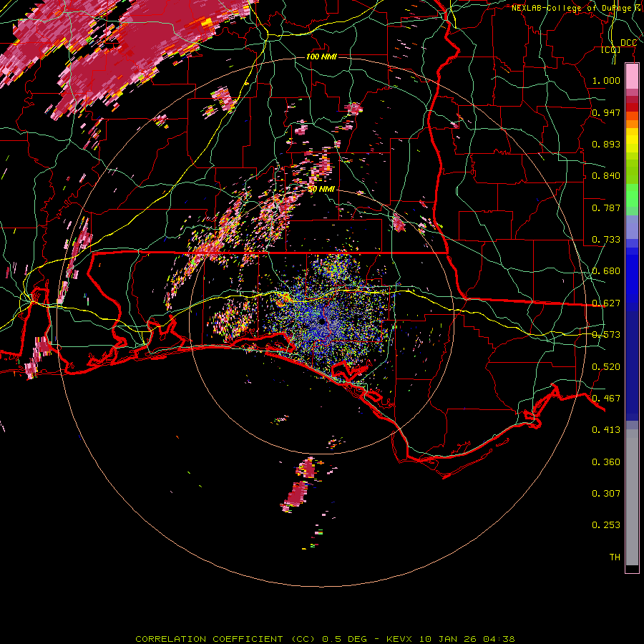
Task: Click the Correlation Coefficient caption at bottom
Action: (x=325, y=639)
